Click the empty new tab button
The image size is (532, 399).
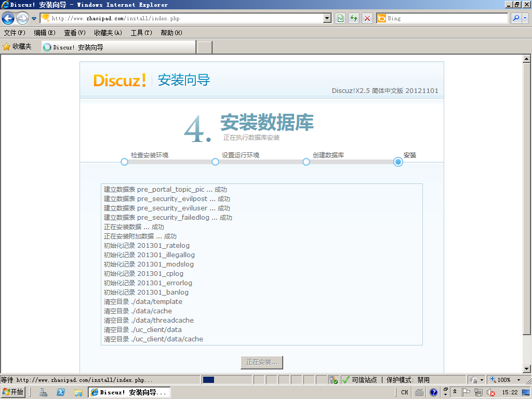click(205, 47)
